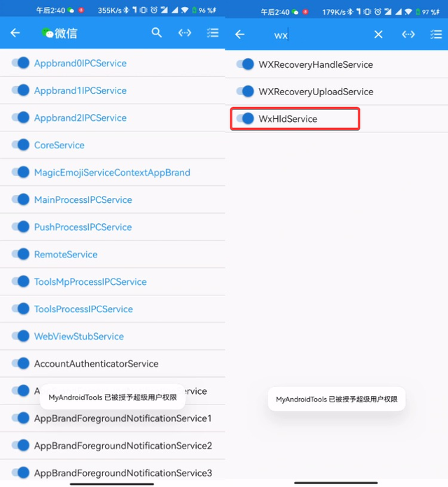This screenshot has width=448, height=487.
Task: Open the checklist icon in the search screen toolbar
Action: (x=436, y=34)
